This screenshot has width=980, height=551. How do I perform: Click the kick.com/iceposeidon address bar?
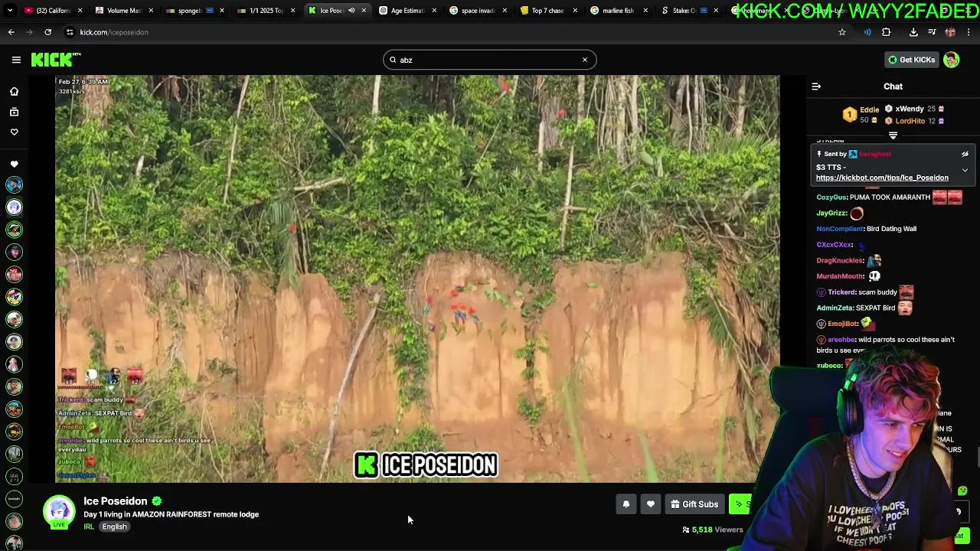click(x=452, y=32)
